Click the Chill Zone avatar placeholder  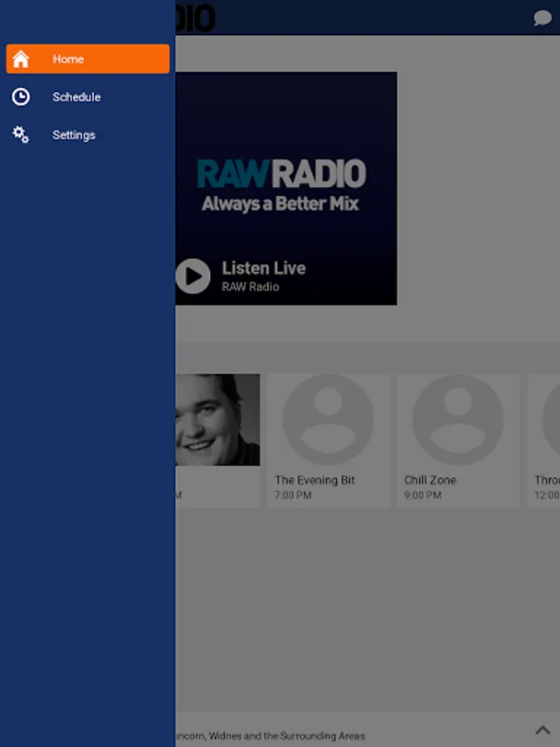tap(458, 420)
